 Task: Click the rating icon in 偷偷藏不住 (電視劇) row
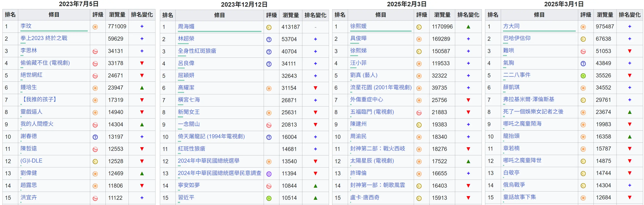(95, 63)
